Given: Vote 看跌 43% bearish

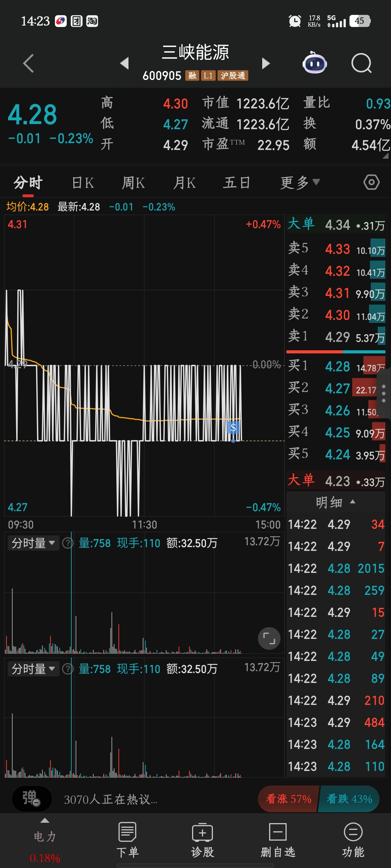Looking at the screenshot, I should pos(349,799).
